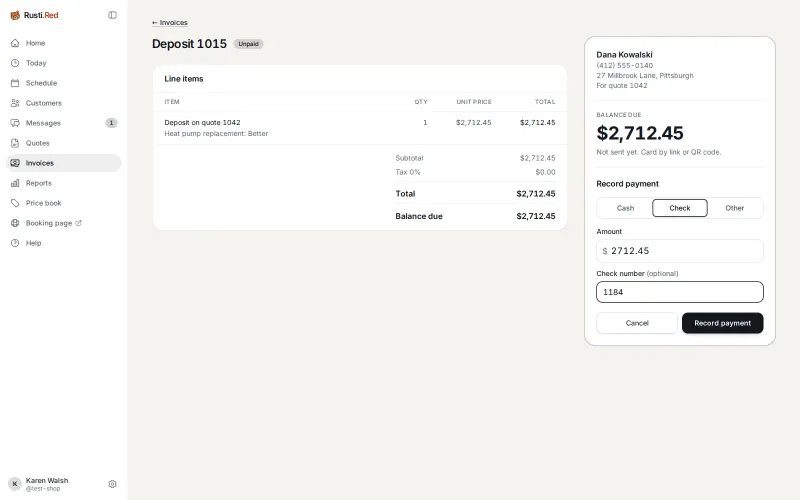800x500 pixels.
Task: Go back via the ← Invoices link
Action: pyautogui.click(x=170, y=22)
